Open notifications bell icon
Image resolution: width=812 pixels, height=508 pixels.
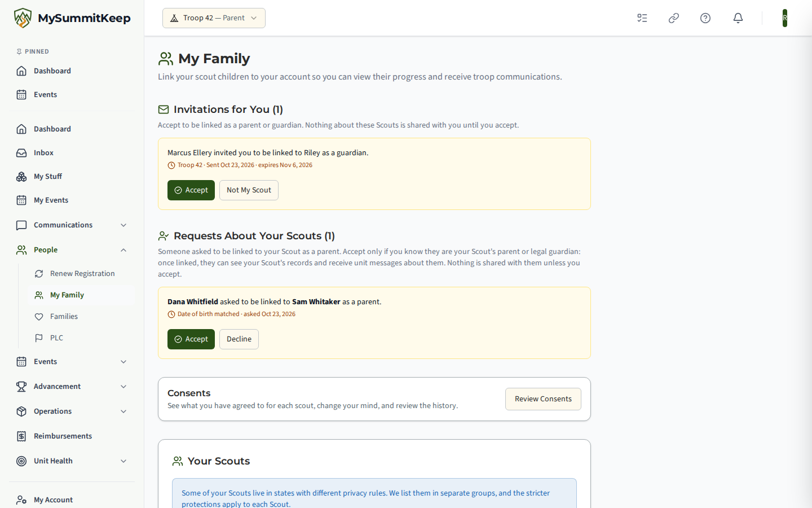(738, 18)
